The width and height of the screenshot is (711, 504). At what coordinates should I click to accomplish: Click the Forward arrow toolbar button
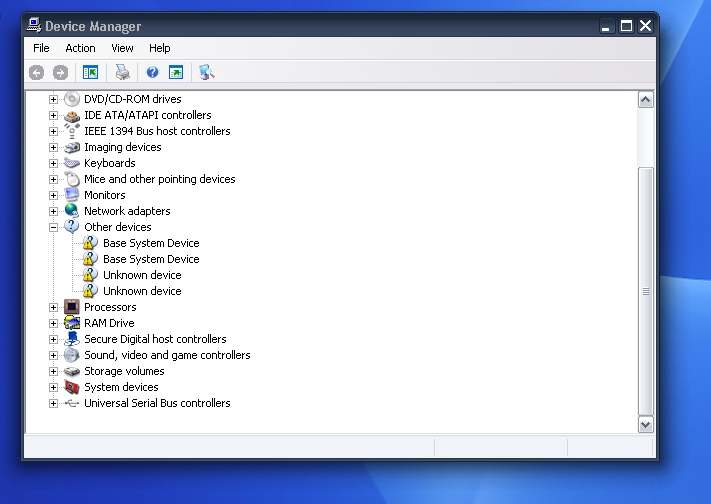(60, 73)
